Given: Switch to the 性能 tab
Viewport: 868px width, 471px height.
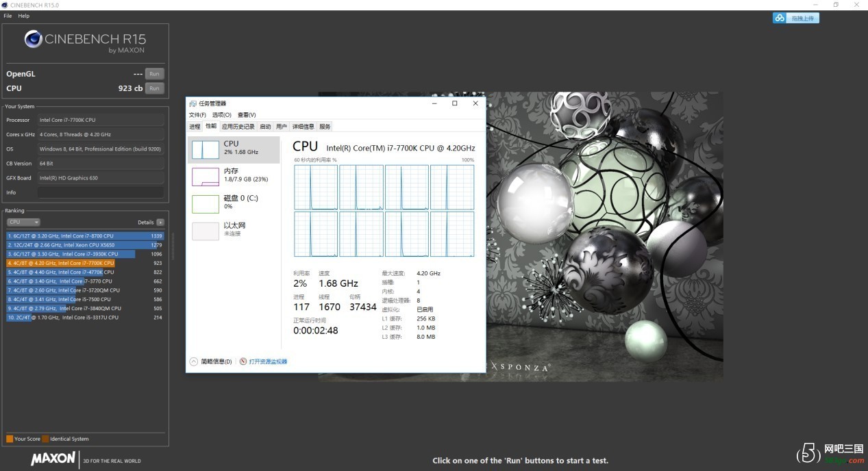Looking at the screenshot, I should [x=211, y=127].
